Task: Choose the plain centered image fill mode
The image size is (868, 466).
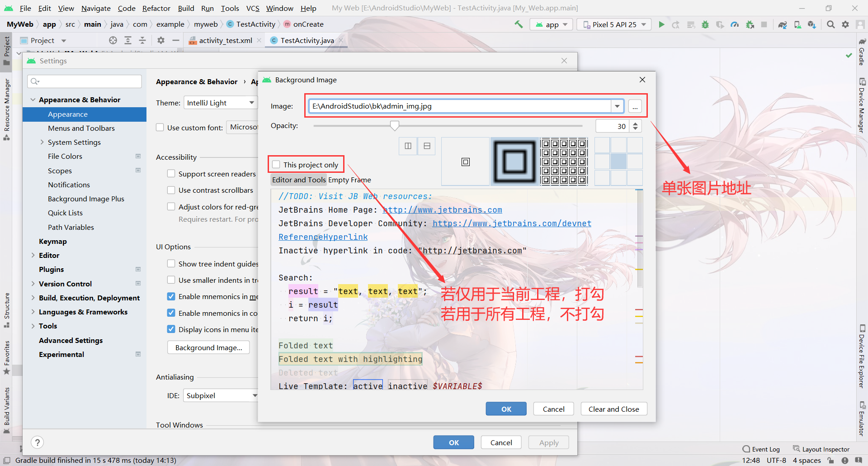Action: coord(466,162)
